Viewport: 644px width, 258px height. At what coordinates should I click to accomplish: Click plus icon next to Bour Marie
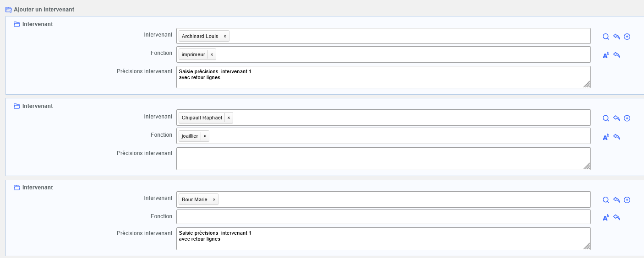coord(627,200)
